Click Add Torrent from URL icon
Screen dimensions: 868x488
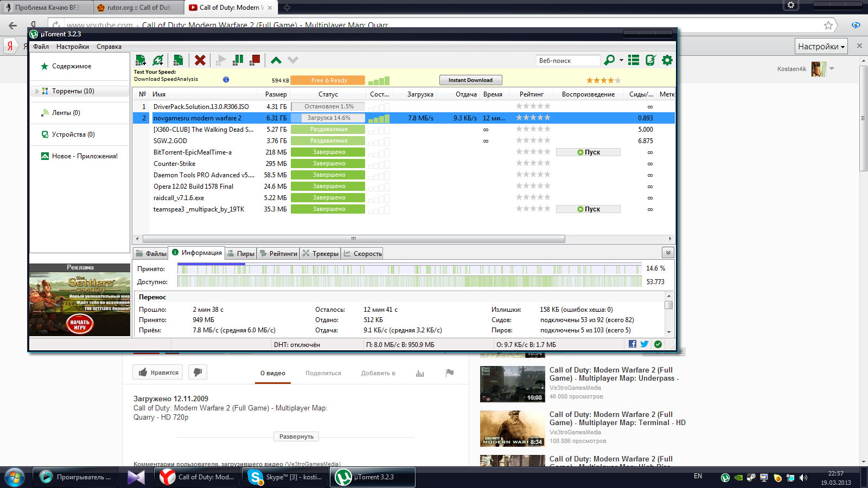[x=158, y=60]
